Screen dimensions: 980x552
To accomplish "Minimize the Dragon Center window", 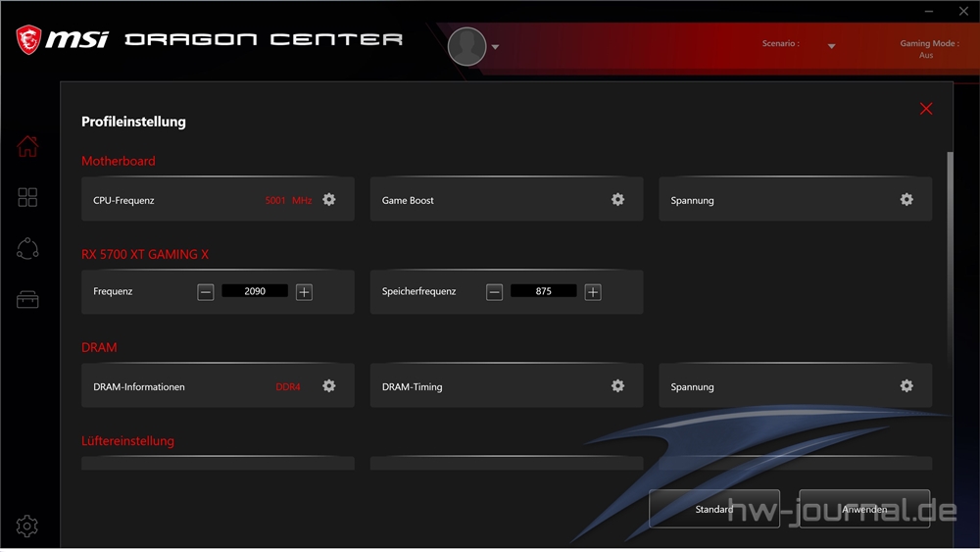I will click(x=929, y=11).
